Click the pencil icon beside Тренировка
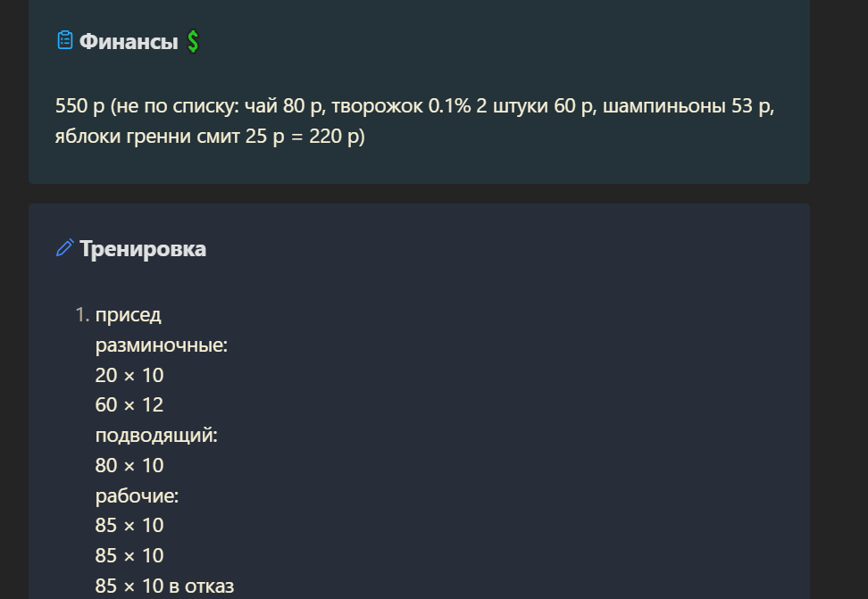 tap(65, 247)
